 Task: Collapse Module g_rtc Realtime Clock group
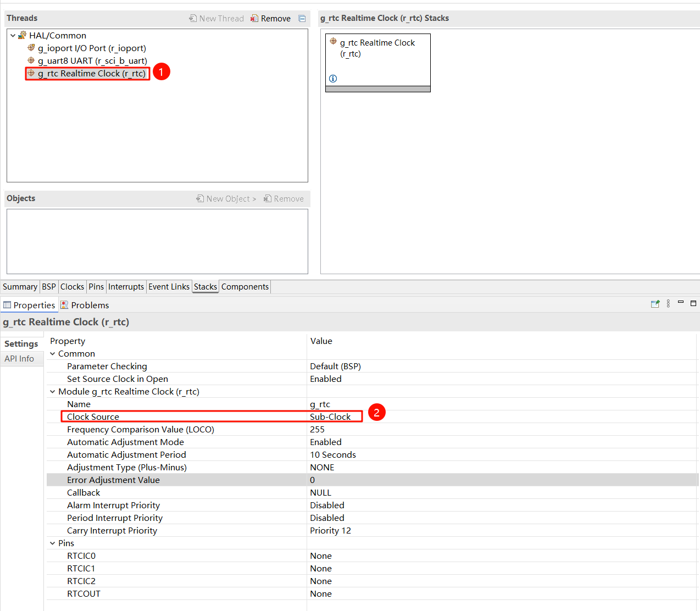[x=53, y=392]
